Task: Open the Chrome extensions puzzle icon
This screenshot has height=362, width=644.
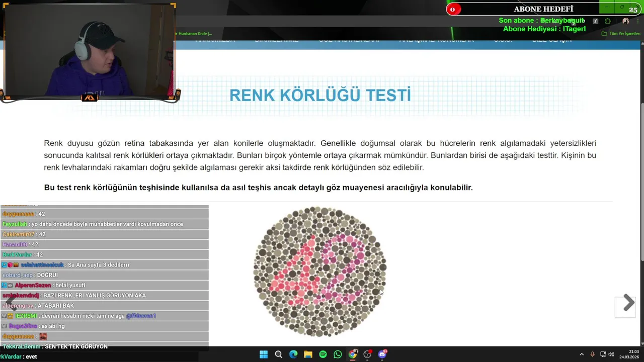Action: click(x=608, y=21)
